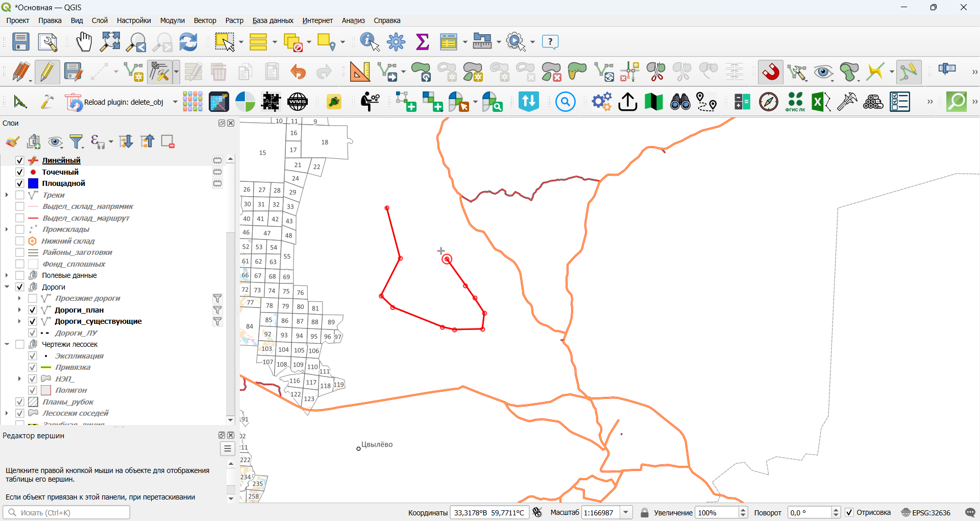The image size is (980, 521).
Task: Toggle the scale lock padlock
Action: [x=645, y=512]
